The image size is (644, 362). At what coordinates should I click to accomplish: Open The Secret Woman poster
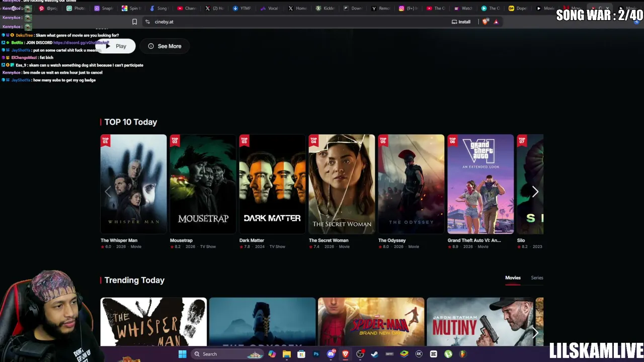coord(342,184)
